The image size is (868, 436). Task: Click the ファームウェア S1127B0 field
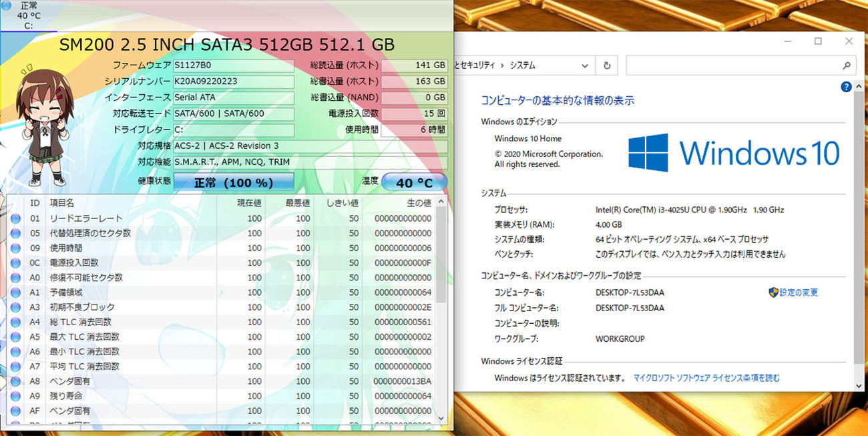pyautogui.click(x=234, y=65)
